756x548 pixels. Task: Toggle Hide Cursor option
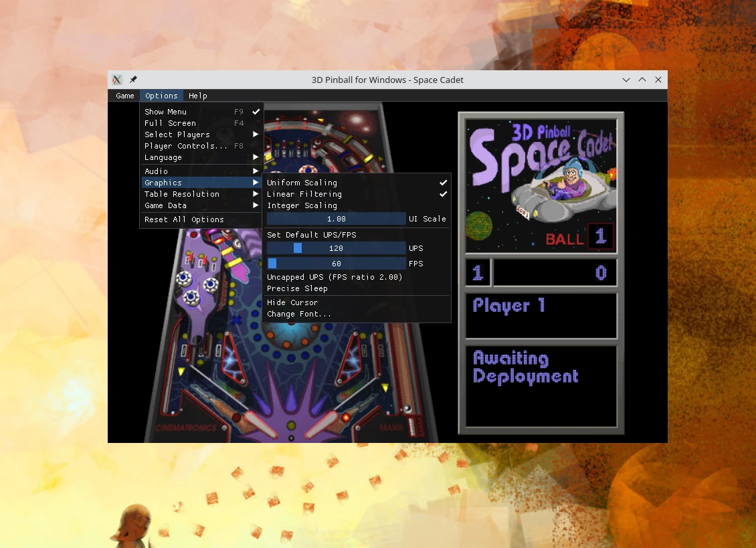[x=357, y=302]
